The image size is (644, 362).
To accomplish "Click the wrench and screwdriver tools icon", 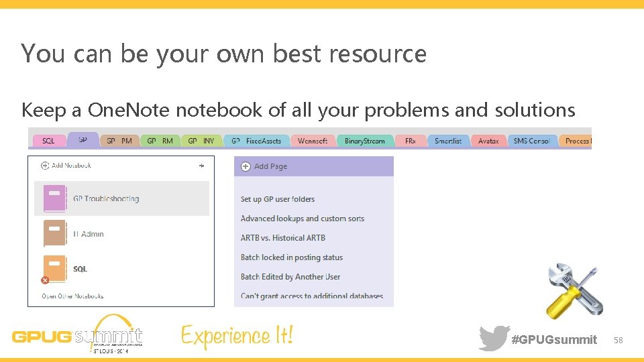I will tap(575, 291).
